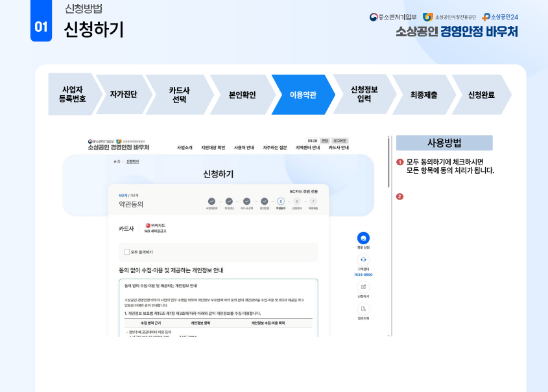Select the highlighted 이용약관 step arrow
Viewport: 548px width, 392px height.
click(x=303, y=95)
